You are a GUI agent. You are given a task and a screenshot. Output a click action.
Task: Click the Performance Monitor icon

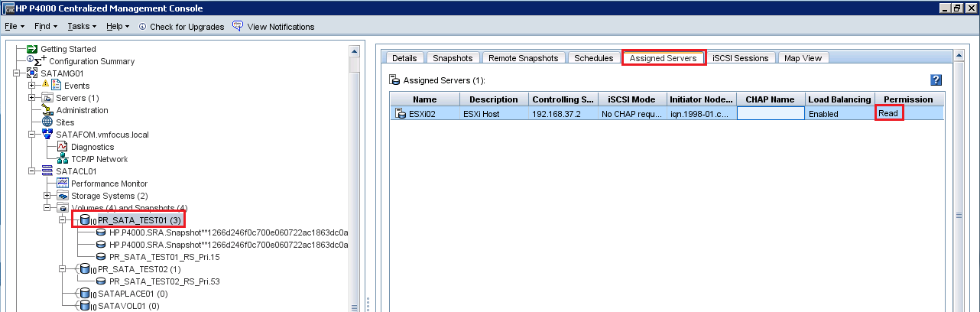(63, 184)
